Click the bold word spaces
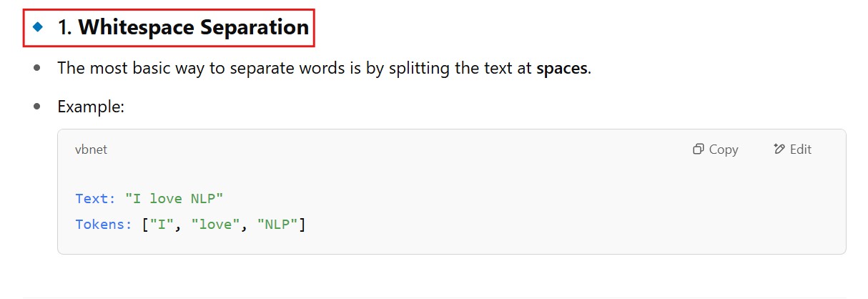868x299 pixels. 562,69
